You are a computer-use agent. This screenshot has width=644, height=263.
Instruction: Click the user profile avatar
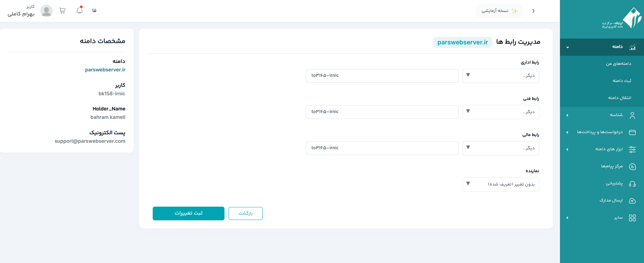pyautogui.click(x=46, y=11)
